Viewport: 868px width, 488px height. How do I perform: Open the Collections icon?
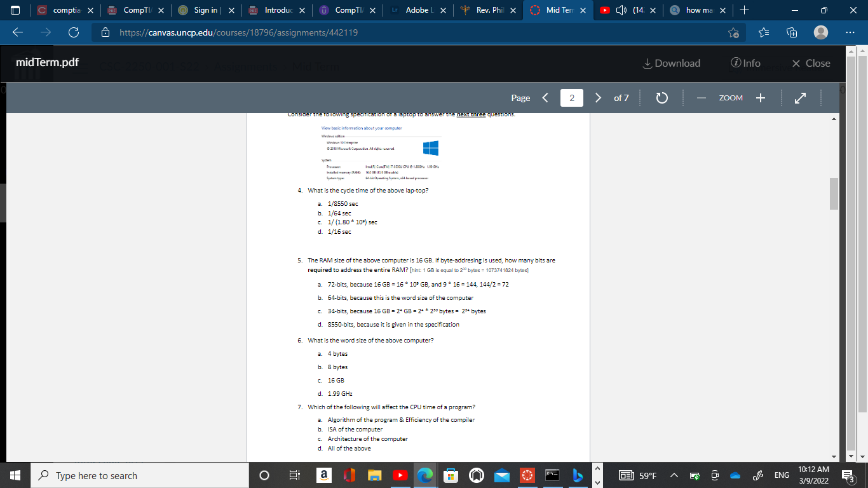click(792, 32)
